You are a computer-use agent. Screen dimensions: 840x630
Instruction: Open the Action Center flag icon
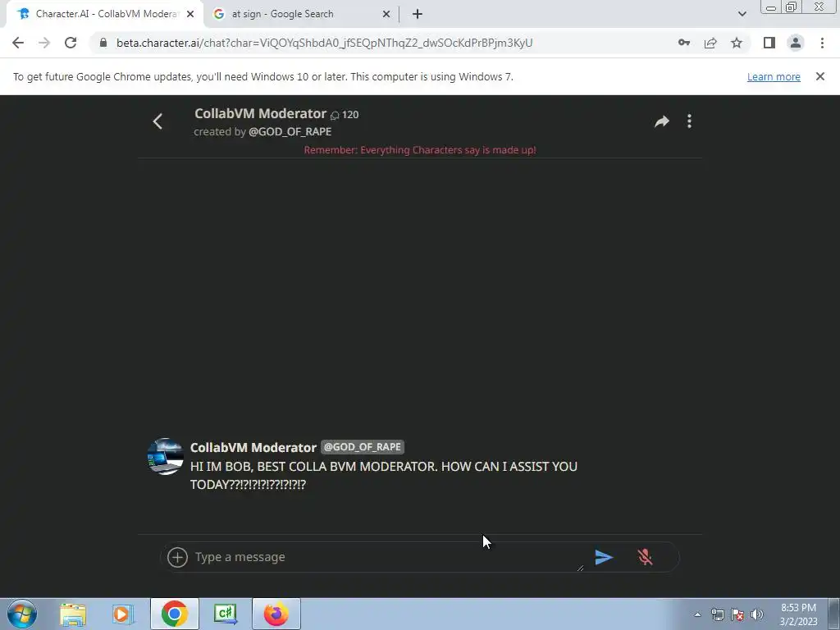click(x=737, y=614)
